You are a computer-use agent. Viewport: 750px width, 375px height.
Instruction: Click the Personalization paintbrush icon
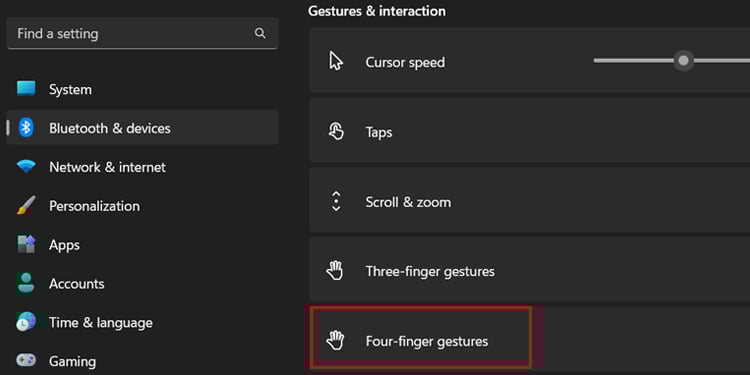(26, 206)
